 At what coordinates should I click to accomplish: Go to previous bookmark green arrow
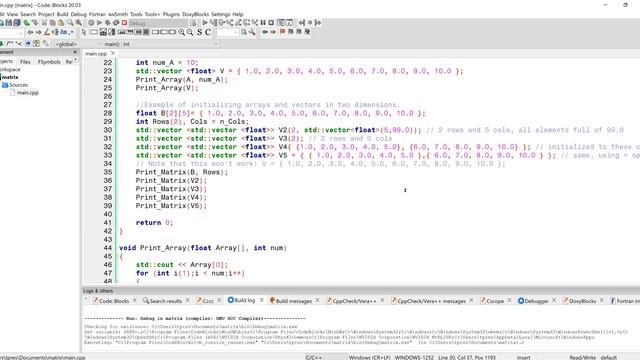(x=264, y=32)
